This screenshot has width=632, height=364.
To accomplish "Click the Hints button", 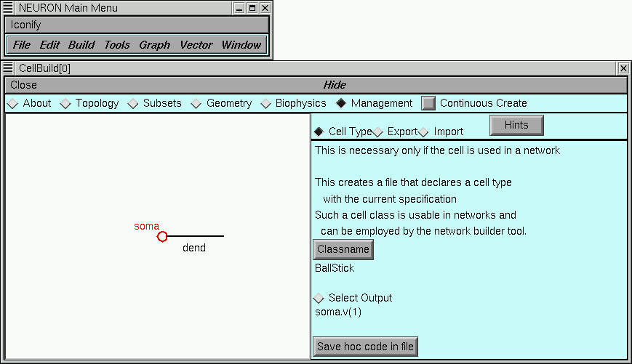I will (516, 125).
